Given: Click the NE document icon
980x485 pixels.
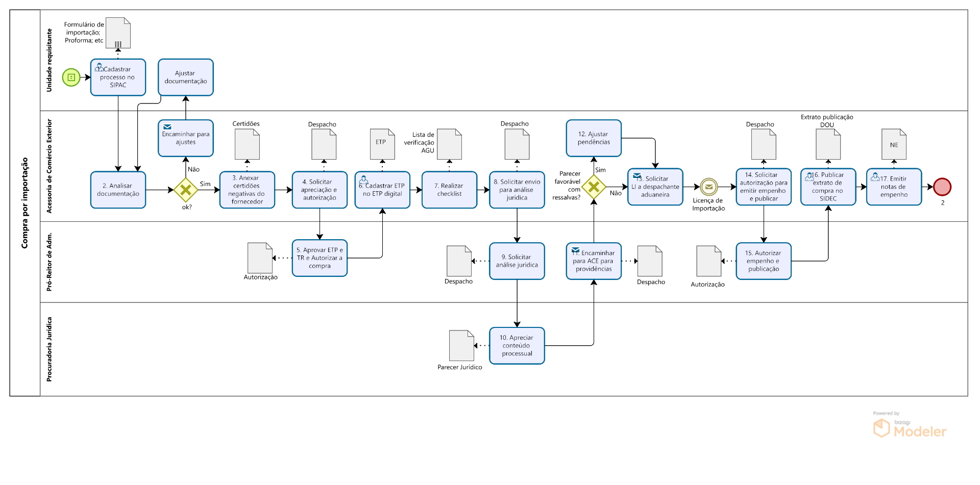Looking at the screenshot, I should pos(894,144).
